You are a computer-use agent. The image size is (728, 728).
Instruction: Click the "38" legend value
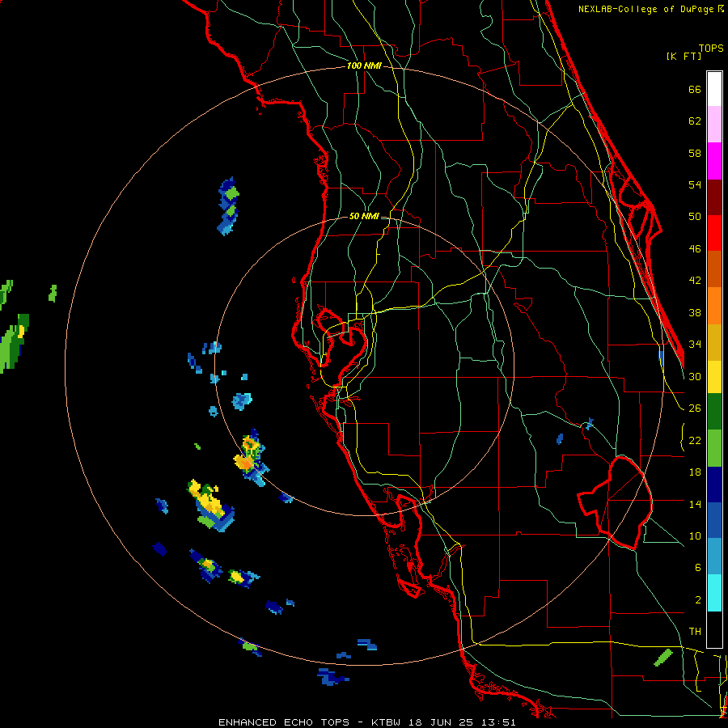pyautogui.click(x=695, y=312)
